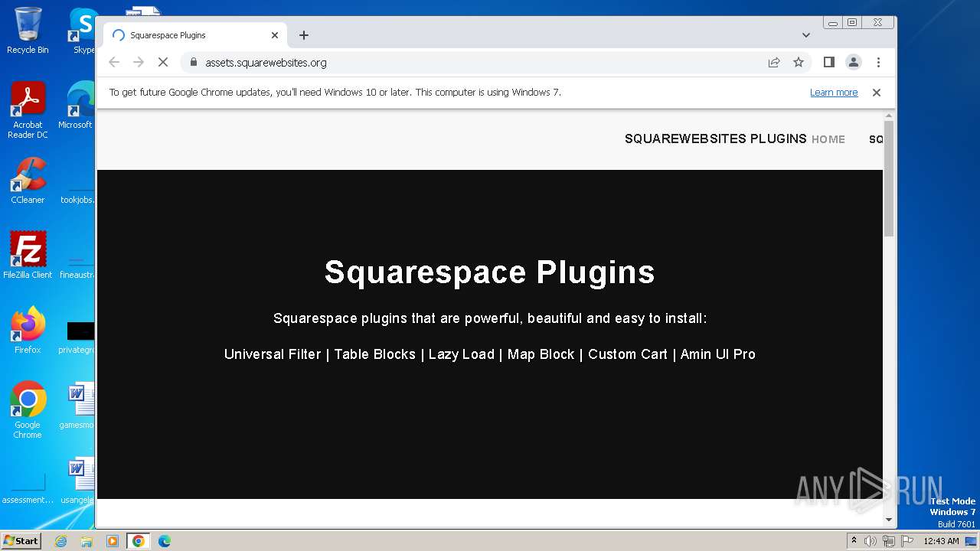Open the Chrome profile avatar
980x551 pixels.
854,63
